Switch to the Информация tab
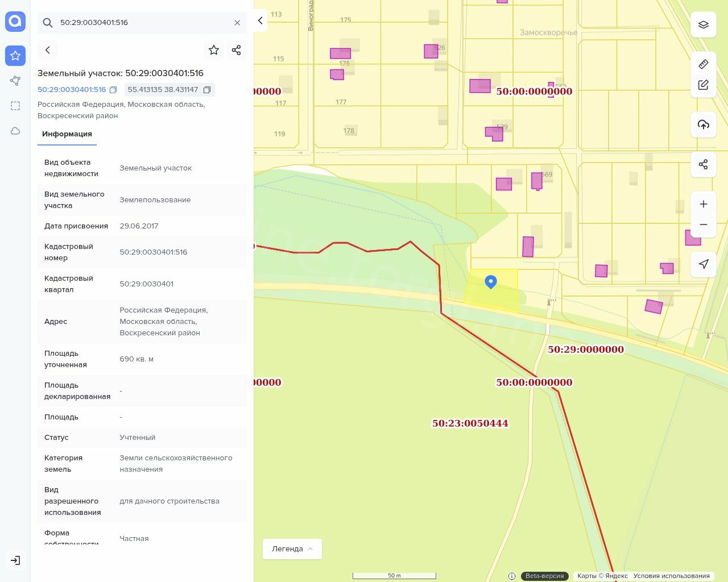The image size is (728, 582). [67, 134]
